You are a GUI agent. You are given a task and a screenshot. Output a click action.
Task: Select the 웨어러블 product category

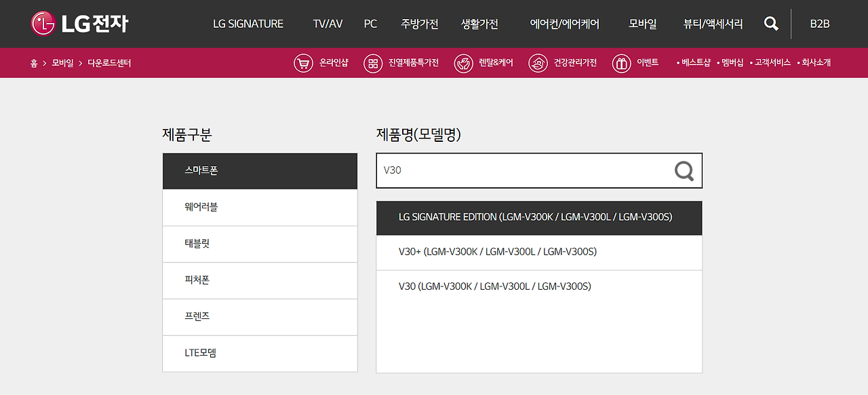coord(260,207)
